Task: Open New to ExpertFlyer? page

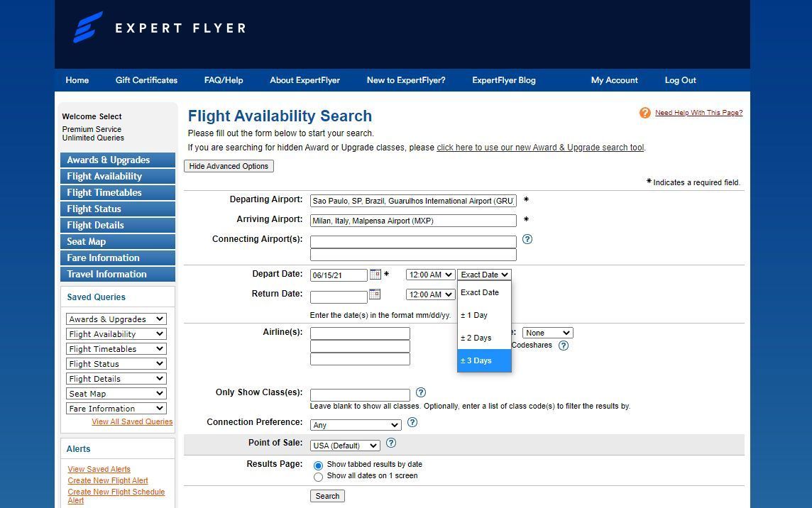Action: coord(406,80)
